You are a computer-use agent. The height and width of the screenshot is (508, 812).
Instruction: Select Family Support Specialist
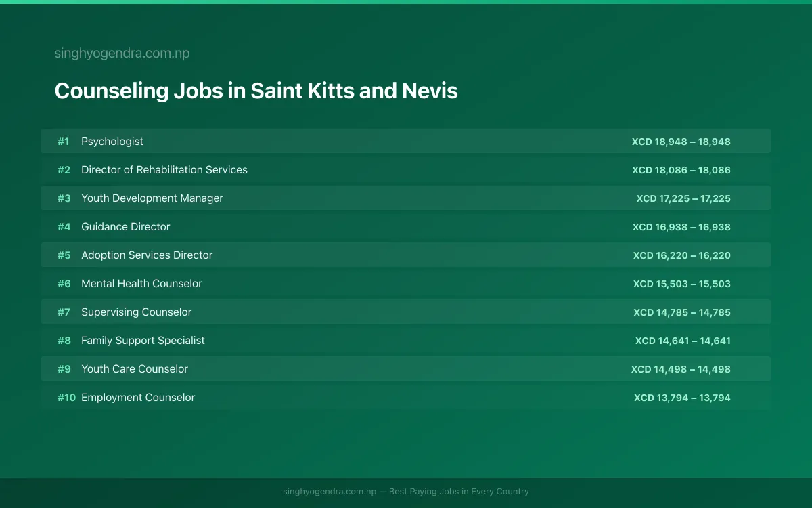143,341
